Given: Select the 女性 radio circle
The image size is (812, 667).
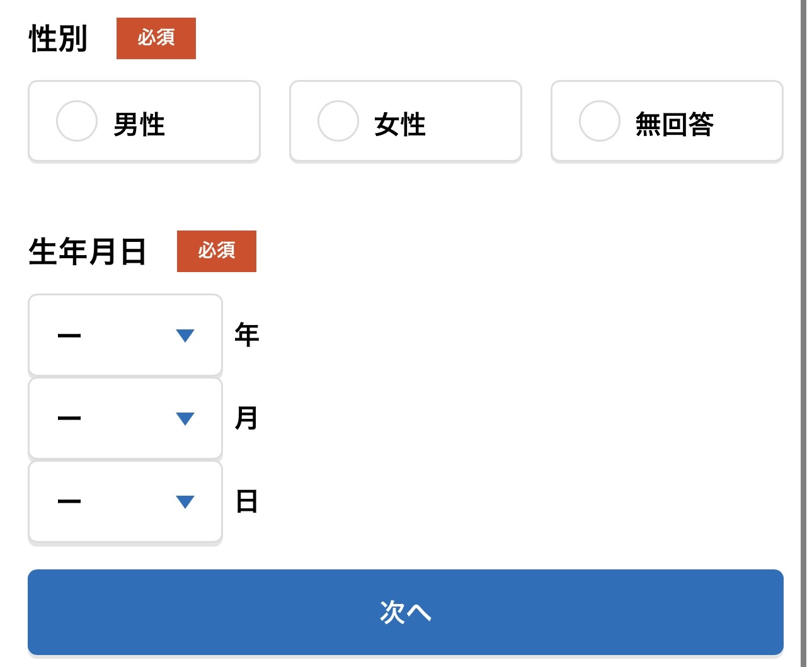Looking at the screenshot, I should click(338, 121).
